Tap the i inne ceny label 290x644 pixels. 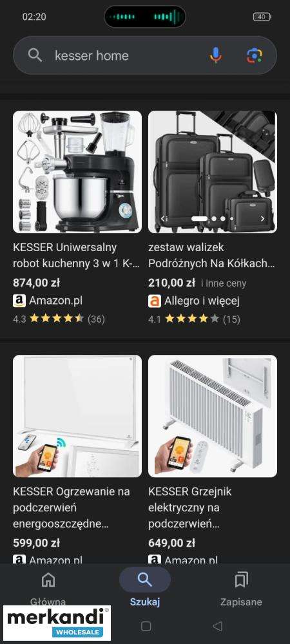pos(224,283)
